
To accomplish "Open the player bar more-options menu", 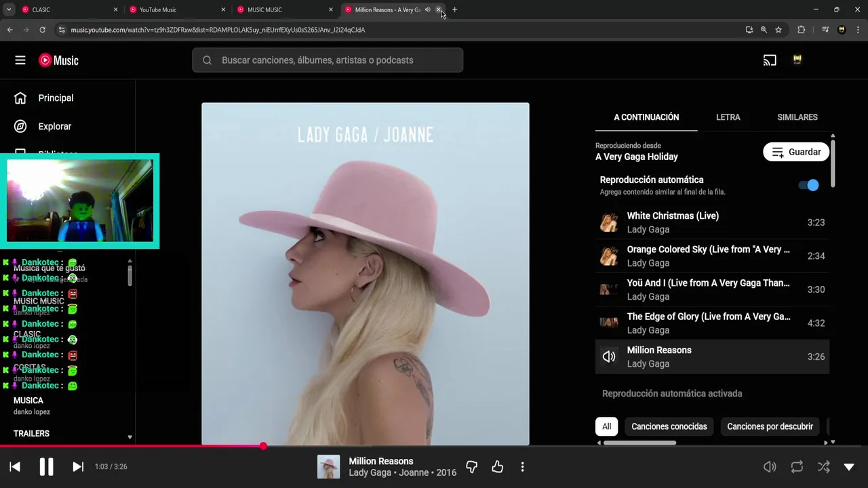I will coord(522,466).
